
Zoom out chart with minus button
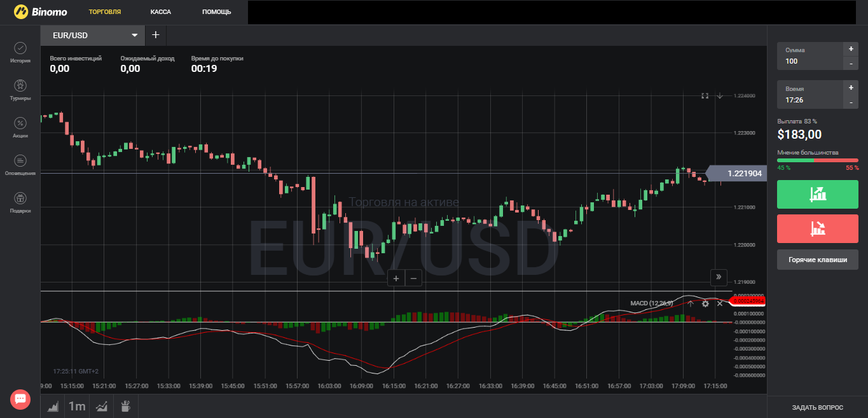413,278
